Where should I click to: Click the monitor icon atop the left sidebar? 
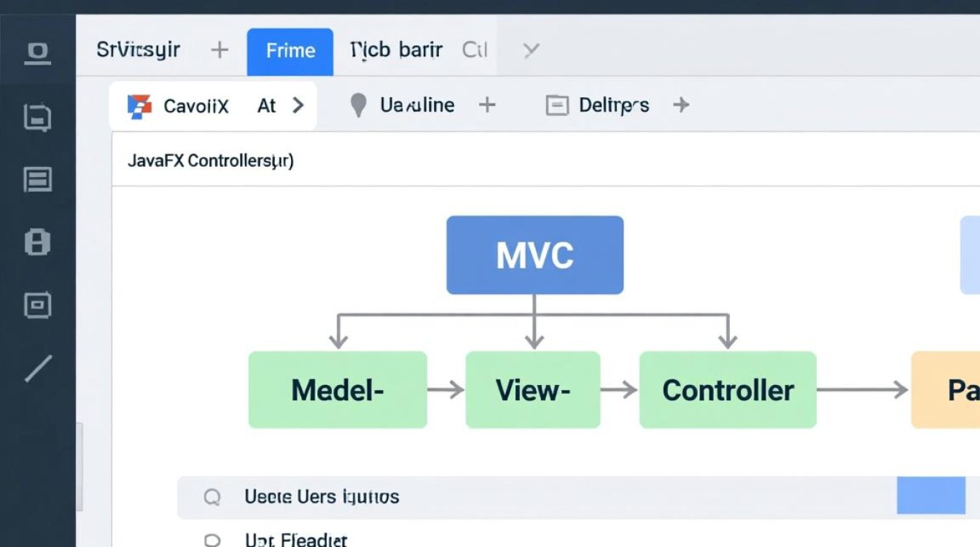point(37,53)
